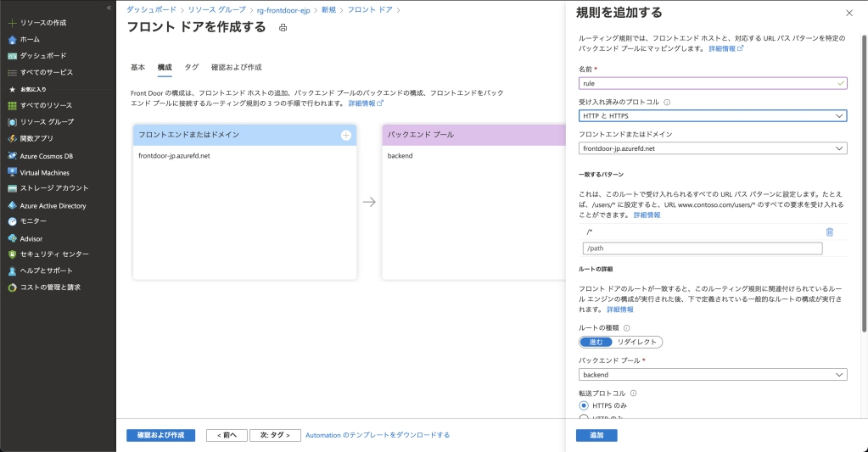Viewport: 868px width, 452px height.
Task: Click the Virtual Machines sidebar icon
Action: (x=12, y=171)
